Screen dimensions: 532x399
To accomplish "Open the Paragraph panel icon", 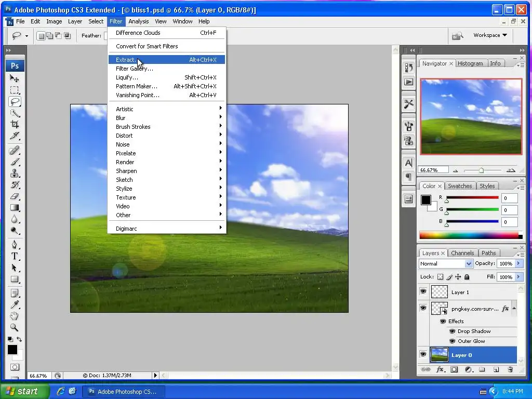I will pyautogui.click(x=408, y=177).
